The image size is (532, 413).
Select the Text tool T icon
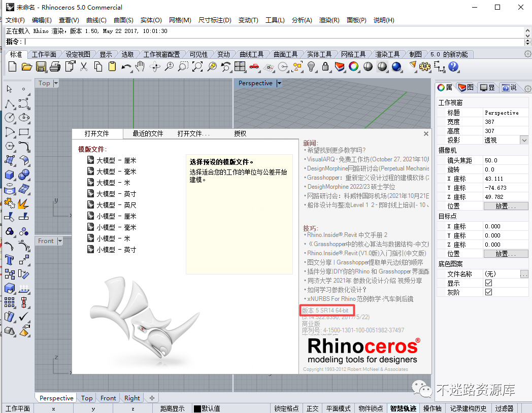10,260
